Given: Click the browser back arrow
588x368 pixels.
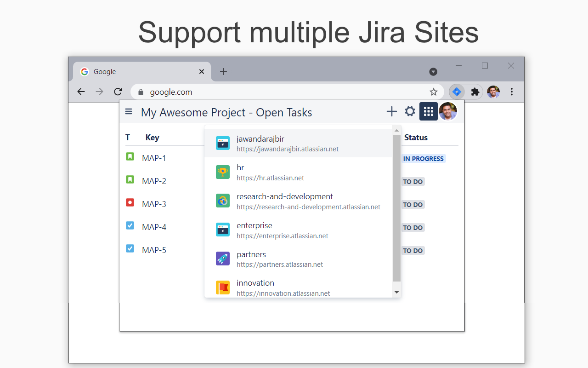Looking at the screenshot, I should [x=81, y=92].
